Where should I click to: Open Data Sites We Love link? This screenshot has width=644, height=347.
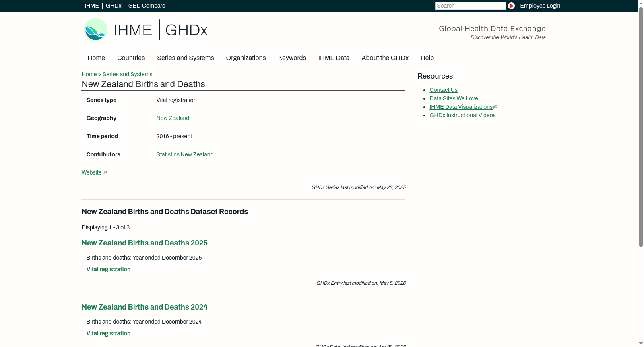click(454, 98)
